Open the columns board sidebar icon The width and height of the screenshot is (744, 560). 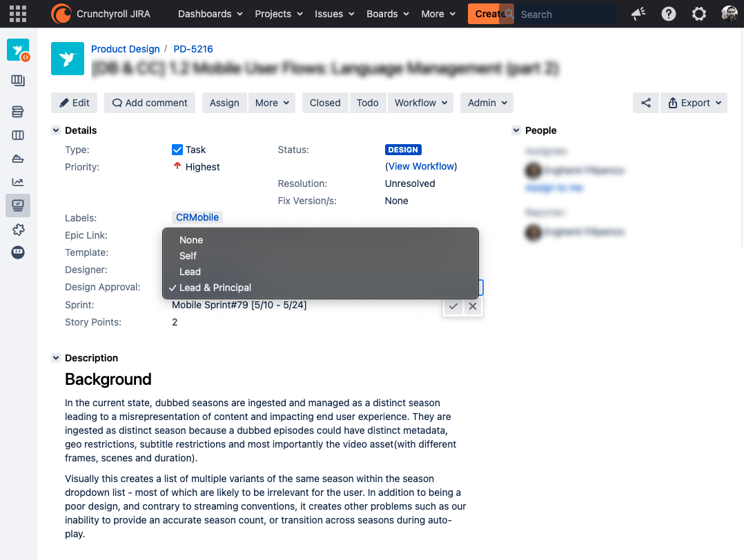(18, 136)
